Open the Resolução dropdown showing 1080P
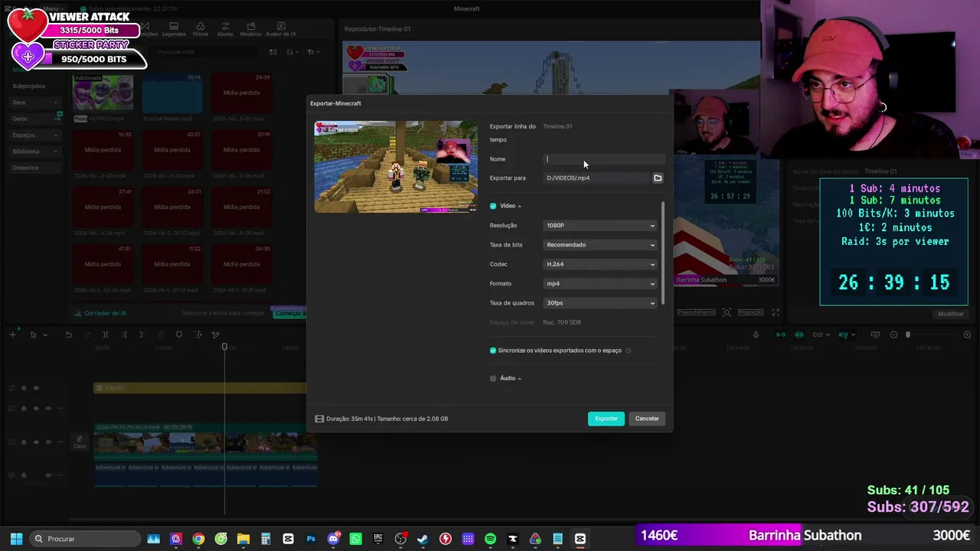Viewport: 980px width, 551px height. 600,226
